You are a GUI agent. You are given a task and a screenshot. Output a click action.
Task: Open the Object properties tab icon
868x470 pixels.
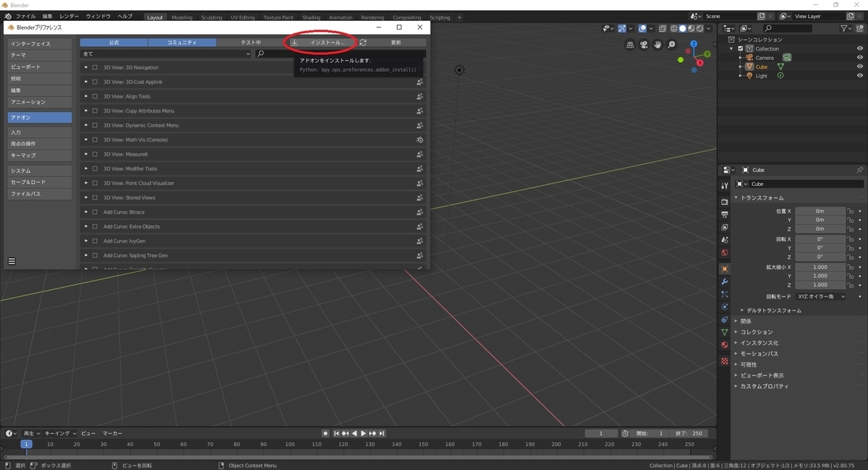tap(724, 269)
